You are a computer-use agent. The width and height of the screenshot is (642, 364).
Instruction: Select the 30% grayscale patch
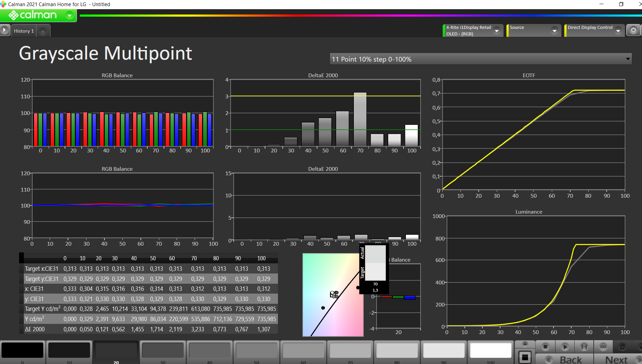coord(163,350)
